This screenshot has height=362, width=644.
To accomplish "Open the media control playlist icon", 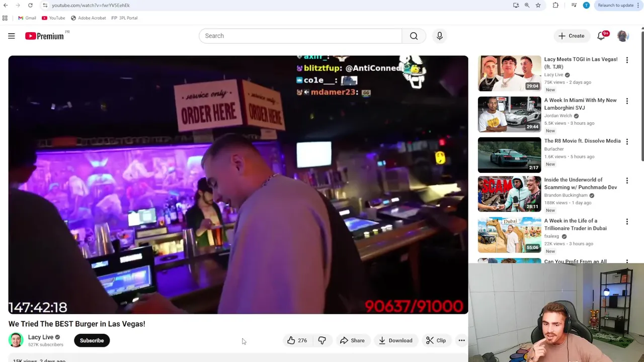I will click(x=574, y=5).
